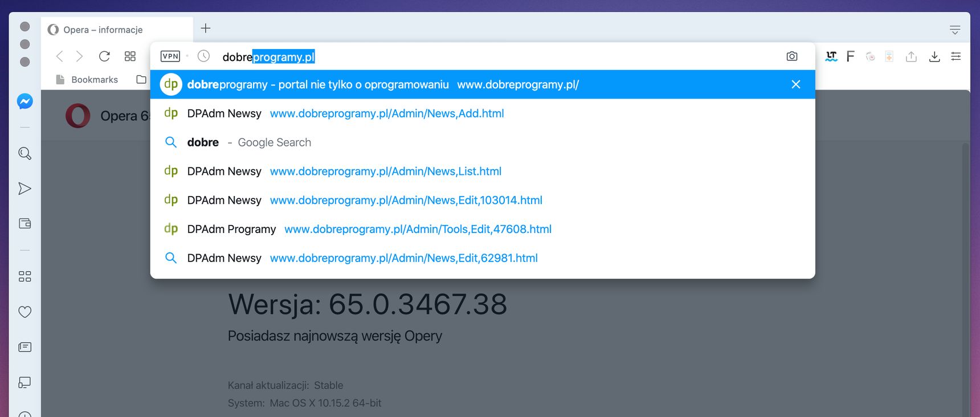Open the folder icon in bookmarks bar
This screenshot has height=417, width=980.
point(141,80)
